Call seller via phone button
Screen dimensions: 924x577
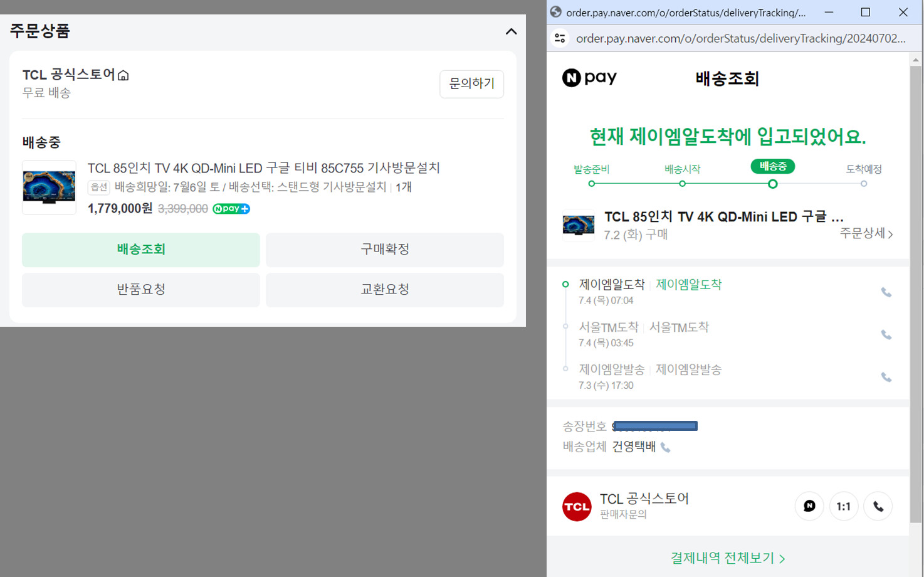878,506
